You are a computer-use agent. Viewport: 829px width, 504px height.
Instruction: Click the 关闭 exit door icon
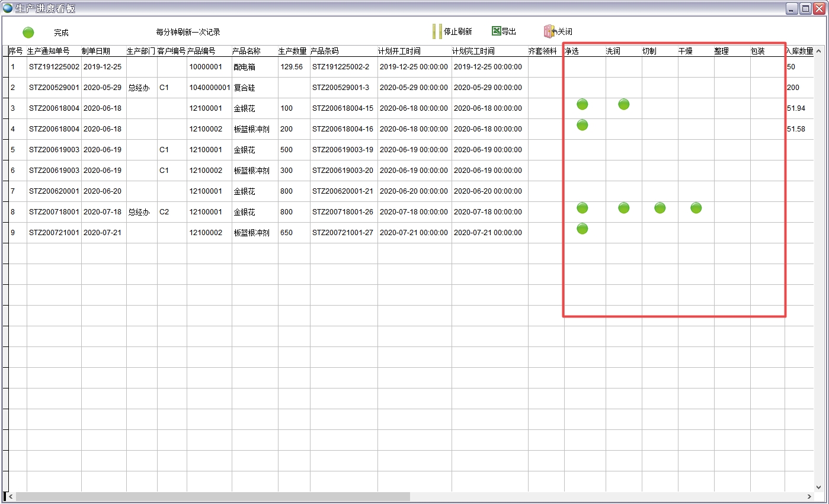pos(549,31)
